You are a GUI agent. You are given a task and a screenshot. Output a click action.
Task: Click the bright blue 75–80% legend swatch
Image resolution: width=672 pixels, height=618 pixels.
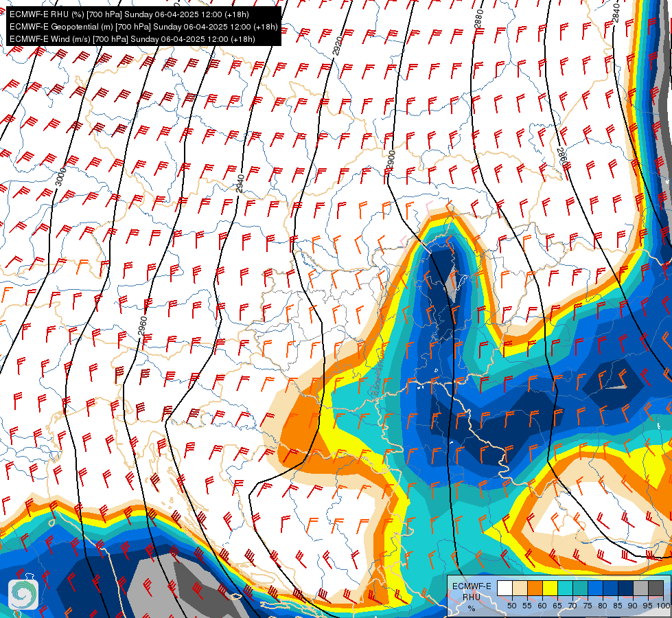coord(595,588)
